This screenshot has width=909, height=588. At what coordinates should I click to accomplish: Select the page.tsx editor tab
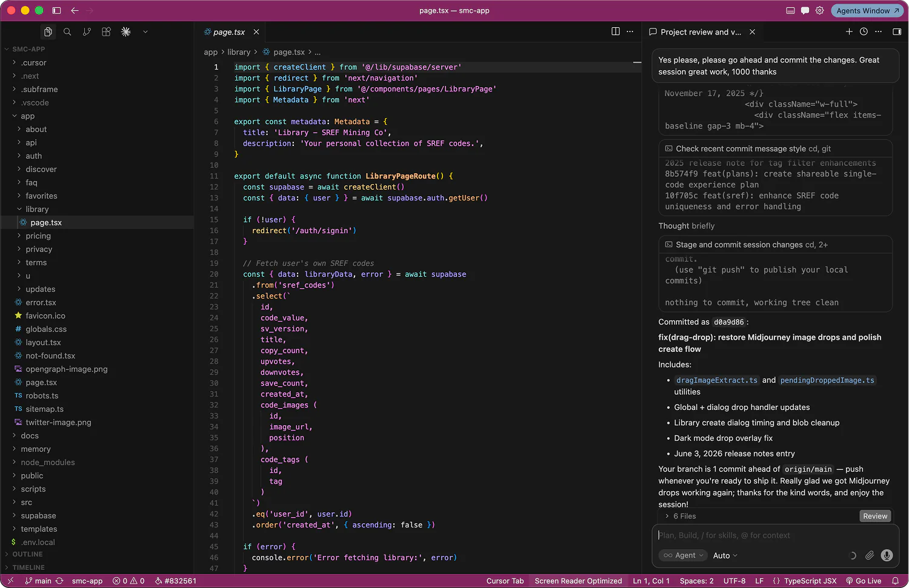pyautogui.click(x=229, y=32)
